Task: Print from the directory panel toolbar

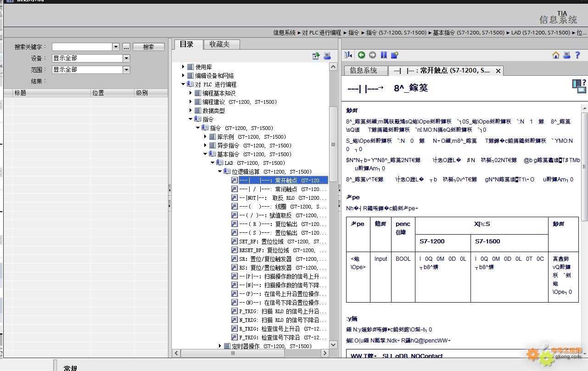Action: 327,56
